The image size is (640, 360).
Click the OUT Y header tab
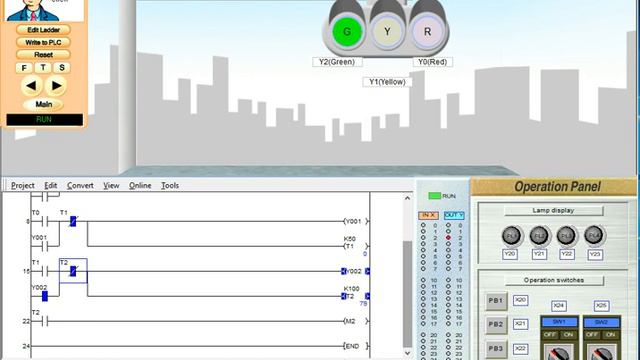(454, 215)
